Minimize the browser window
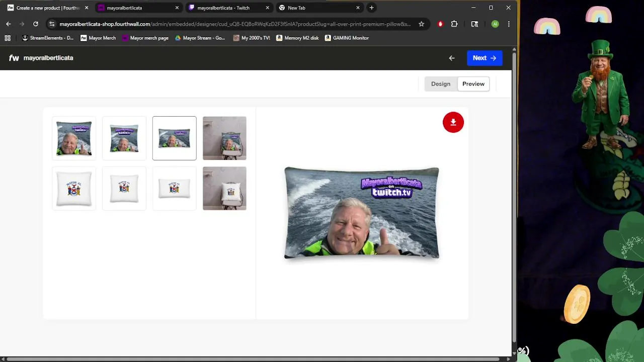644x362 pixels. [473, 8]
